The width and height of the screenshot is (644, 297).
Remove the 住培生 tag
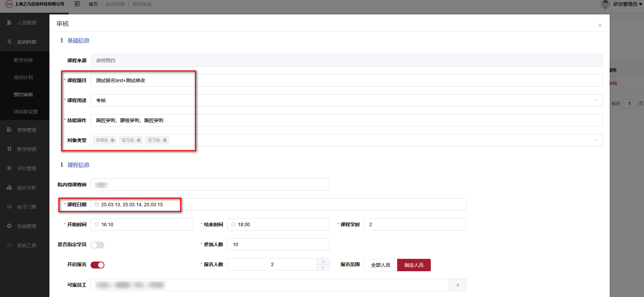[113, 140]
